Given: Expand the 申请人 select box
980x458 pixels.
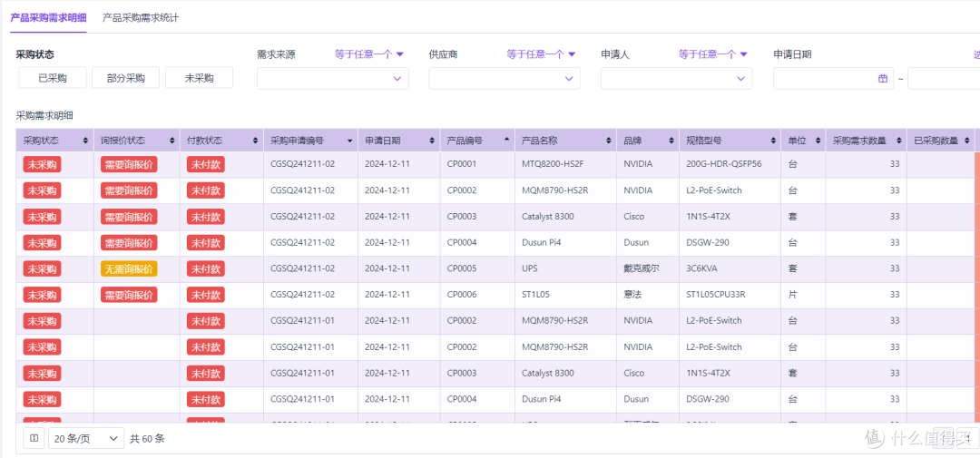Looking at the screenshot, I should click(676, 78).
